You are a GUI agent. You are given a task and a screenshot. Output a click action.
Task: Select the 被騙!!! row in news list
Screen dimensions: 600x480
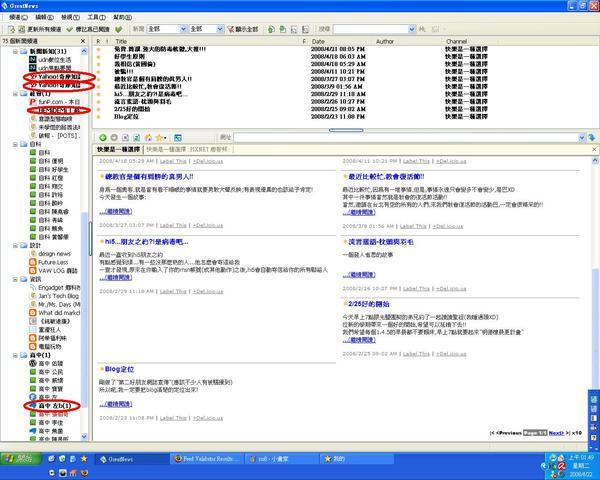click(x=344, y=72)
